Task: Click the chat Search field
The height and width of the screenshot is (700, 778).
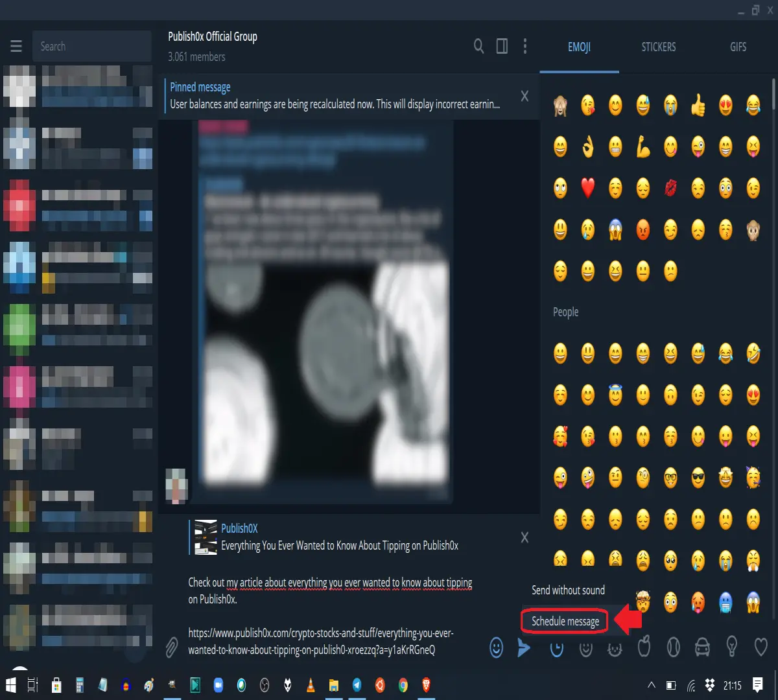Action: click(x=92, y=46)
